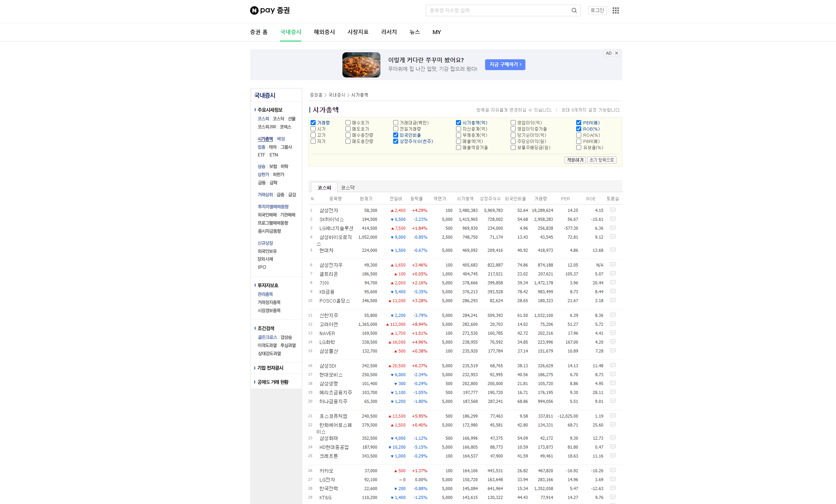Uncheck the 외국인비율 checkbox
836x504 pixels.
click(396, 135)
